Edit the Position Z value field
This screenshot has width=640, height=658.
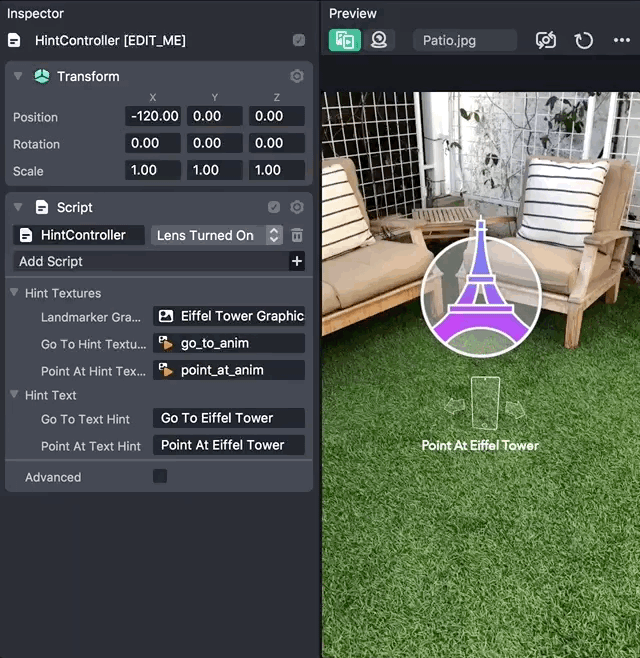(277, 116)
